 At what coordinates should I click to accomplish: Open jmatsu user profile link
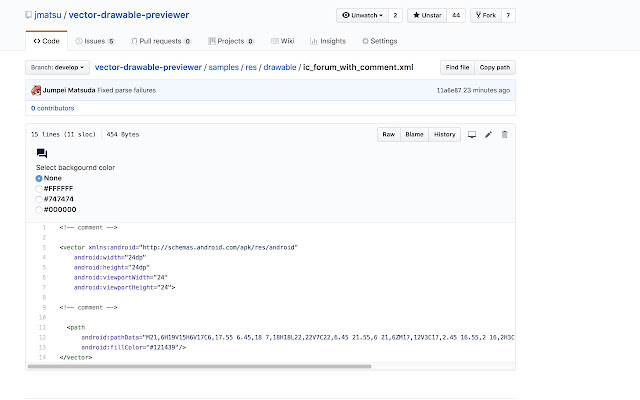click(x=48, y=15)
